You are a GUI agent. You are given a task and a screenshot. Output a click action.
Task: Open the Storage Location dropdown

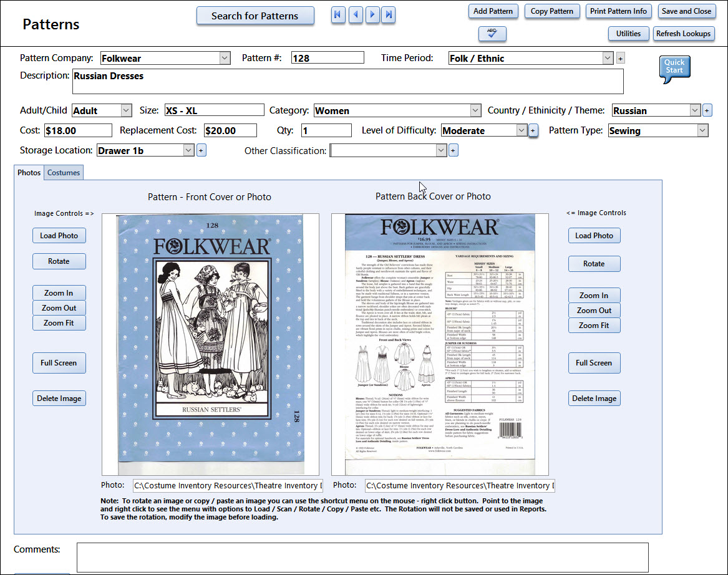(x=188, y=150)
